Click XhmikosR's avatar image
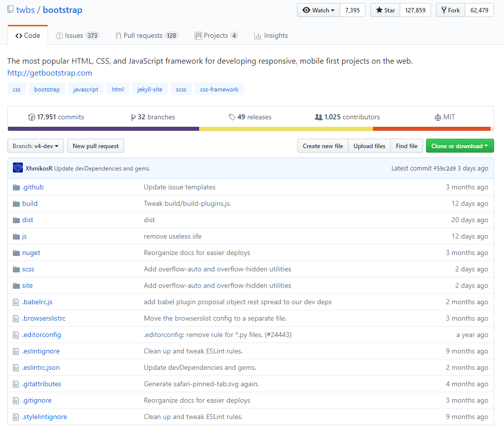 pyautogui.click(x=18, y=168)
